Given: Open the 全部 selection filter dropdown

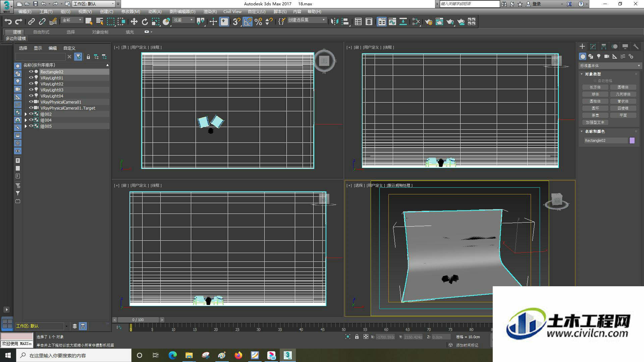Looking at the screenshot, I should pyautogui.click(x=72, y=20).
